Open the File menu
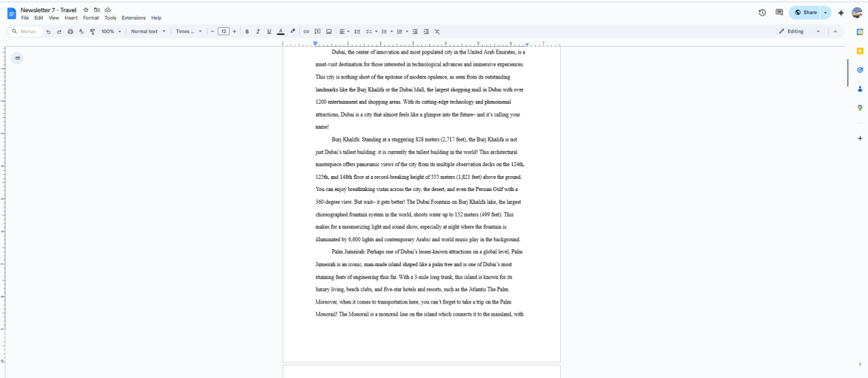 point(25,18)
